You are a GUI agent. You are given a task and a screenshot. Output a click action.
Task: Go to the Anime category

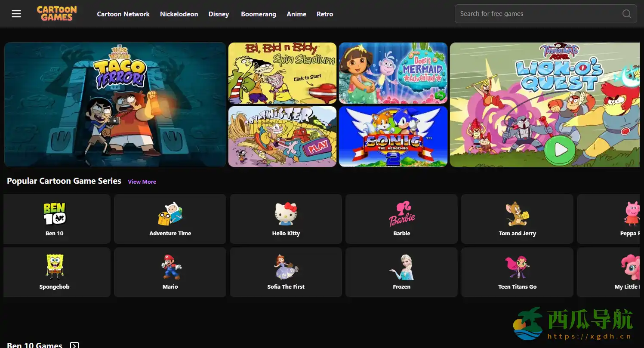click(x=296, y=14)
